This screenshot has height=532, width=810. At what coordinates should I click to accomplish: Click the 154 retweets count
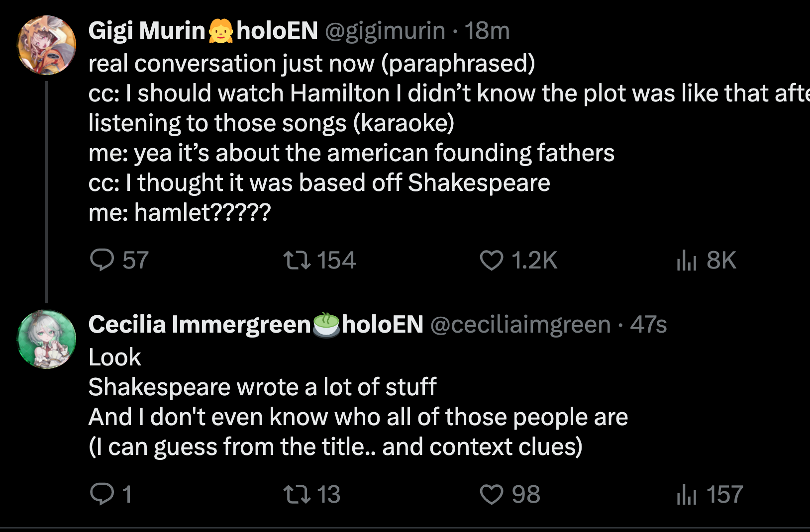336,260
